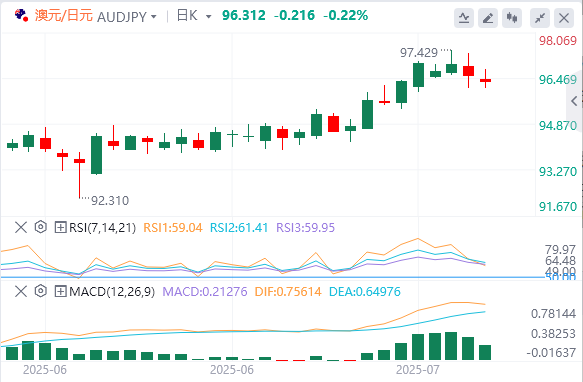Open RSI indicator settings hexagon icon

[41, 227]
